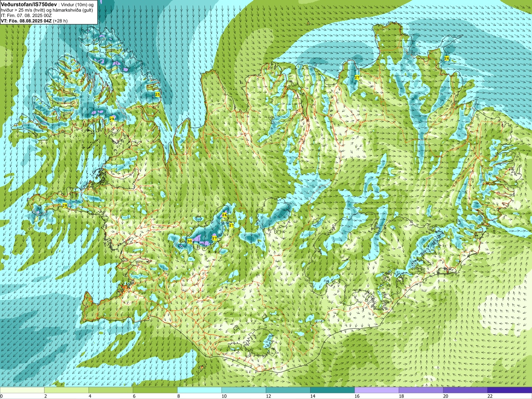Click the dark indigo legend swatch above 22
The image size is (532, 399).
pos(510,390)
